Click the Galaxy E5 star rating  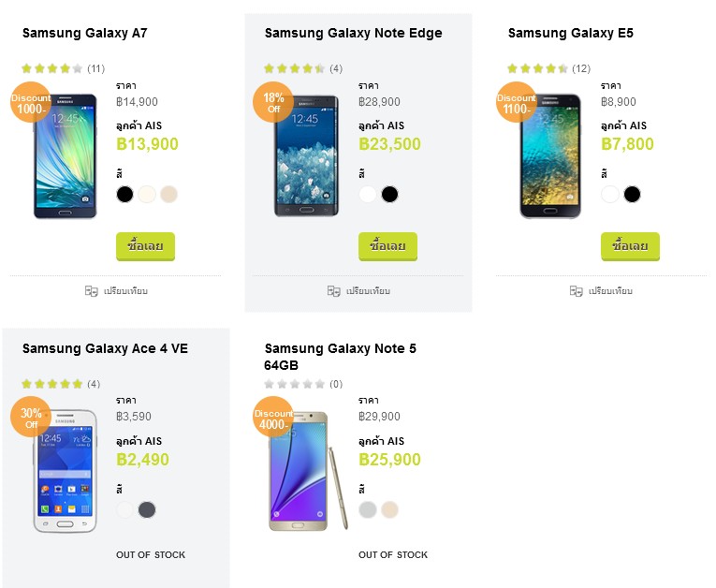click(x=537, y=68)
